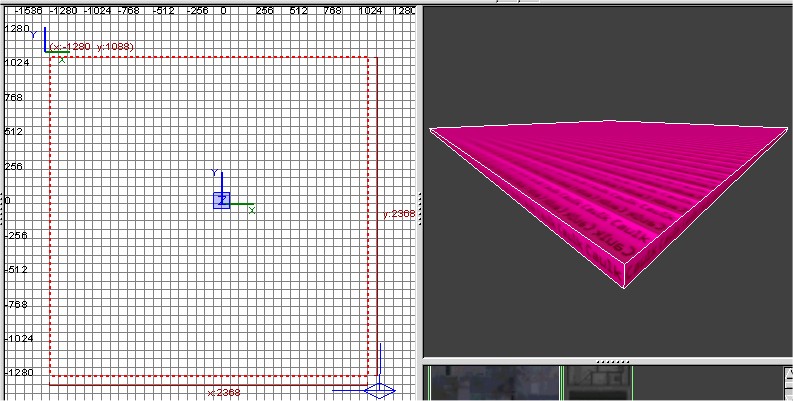Image resolution: width=793 pixels, height=401 pixels.
Task: Click the y:2368 dimension label
Action: [399, 213]
